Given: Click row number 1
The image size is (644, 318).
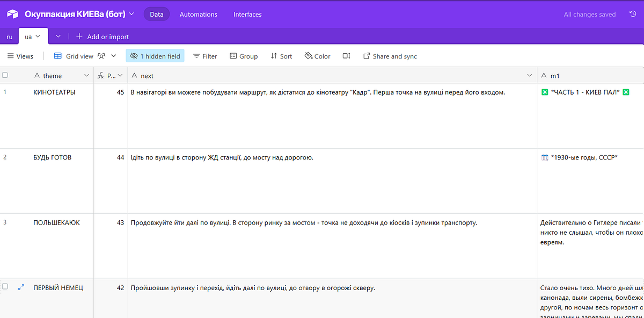Looking at the screenshot, I should (5, 92).
